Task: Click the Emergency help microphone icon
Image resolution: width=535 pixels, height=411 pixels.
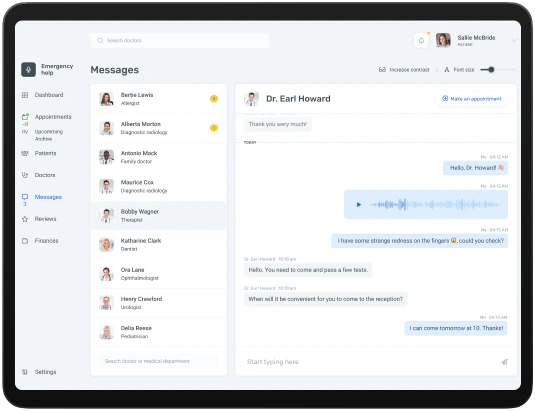Action: [28, 70]
